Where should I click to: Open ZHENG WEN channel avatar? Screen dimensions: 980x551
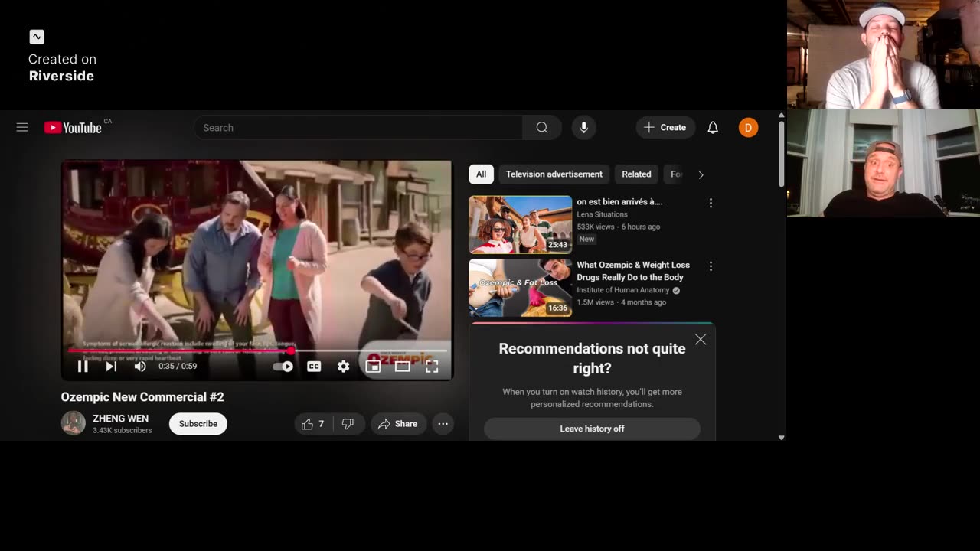(x=73, y=423)
